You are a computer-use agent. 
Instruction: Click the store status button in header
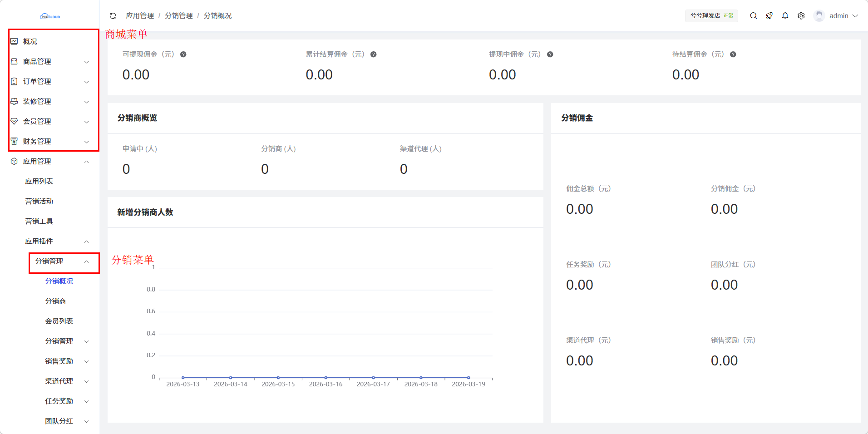click(x=711, y=16)
